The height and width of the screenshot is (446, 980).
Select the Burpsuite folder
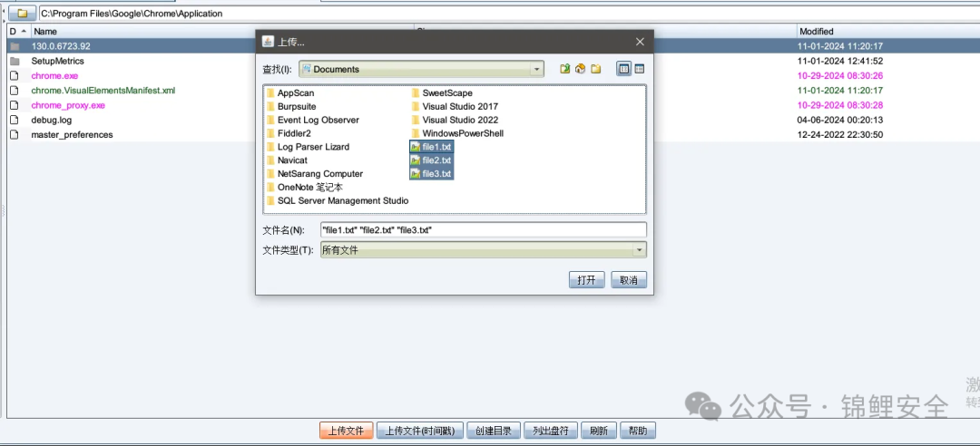pyautogui.click(x=291, y=107)
